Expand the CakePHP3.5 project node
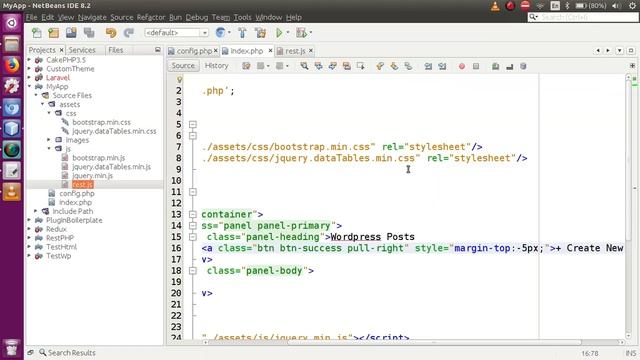The width and height of the screenshot is (640, 360). click(x=29, y=60)
